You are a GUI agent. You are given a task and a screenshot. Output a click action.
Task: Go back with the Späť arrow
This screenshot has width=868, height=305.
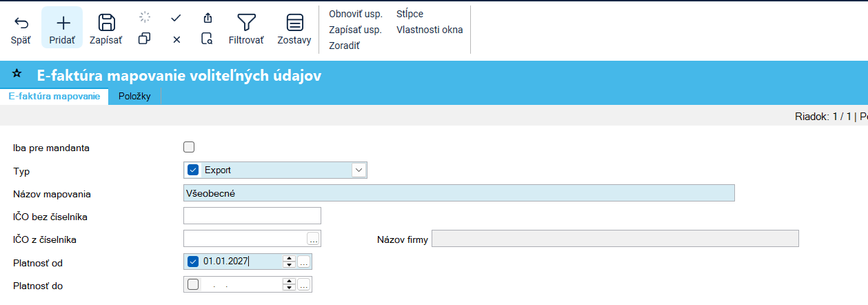[x=21, y=30]
